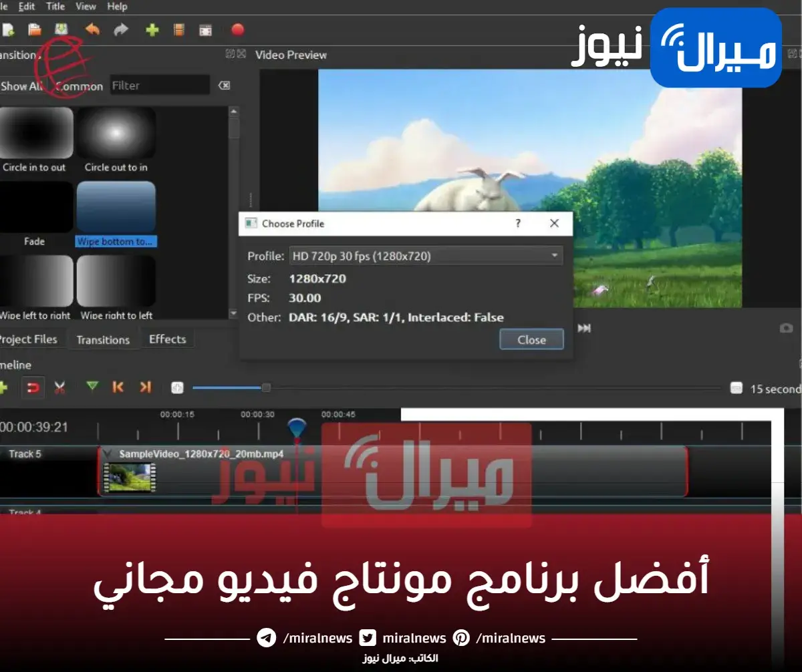Add a marker with green triangle icon
Screen dimensions: 802x672
[x=92, y=386]
